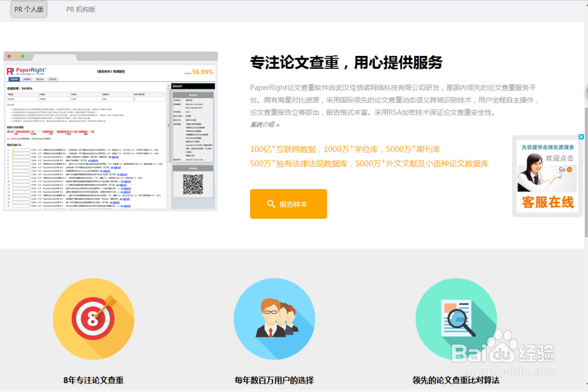This screenshot has height=392, width=588.
Task: Click the magnifier icon in 报告样本 button
Action: [x=270, y=204]
